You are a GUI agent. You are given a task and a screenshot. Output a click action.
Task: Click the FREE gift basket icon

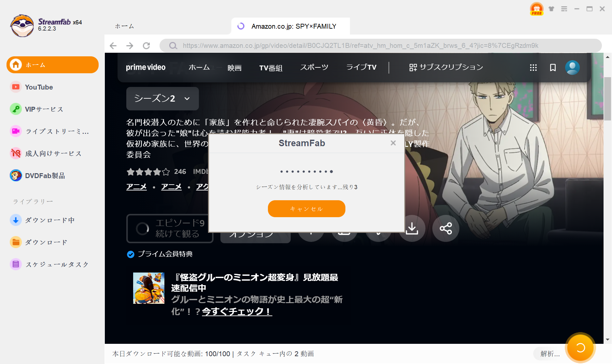point(536,9)
